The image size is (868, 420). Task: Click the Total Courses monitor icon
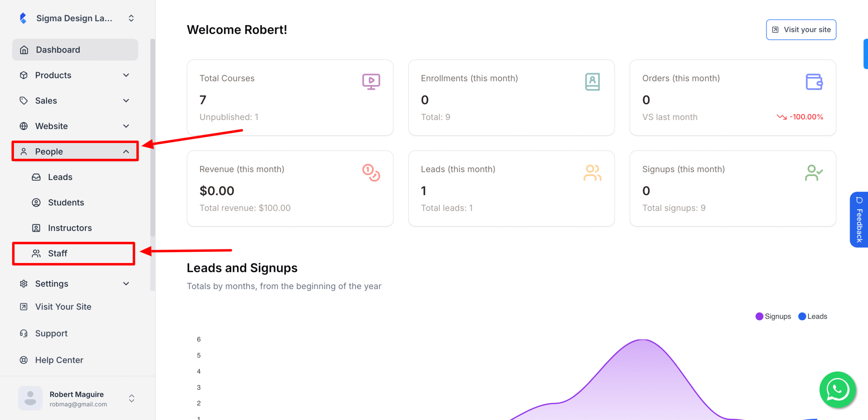[371, 82]
